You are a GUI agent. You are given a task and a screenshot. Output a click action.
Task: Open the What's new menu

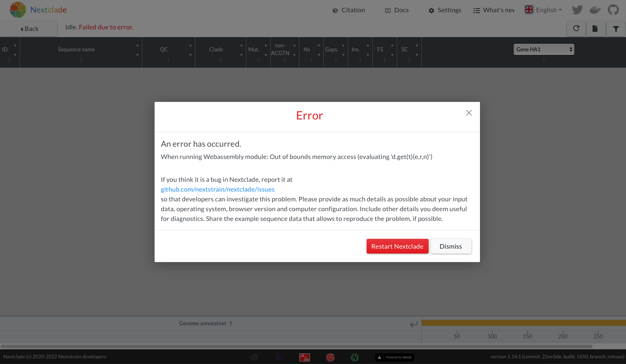pyautogui.click(x=494, y=10)
